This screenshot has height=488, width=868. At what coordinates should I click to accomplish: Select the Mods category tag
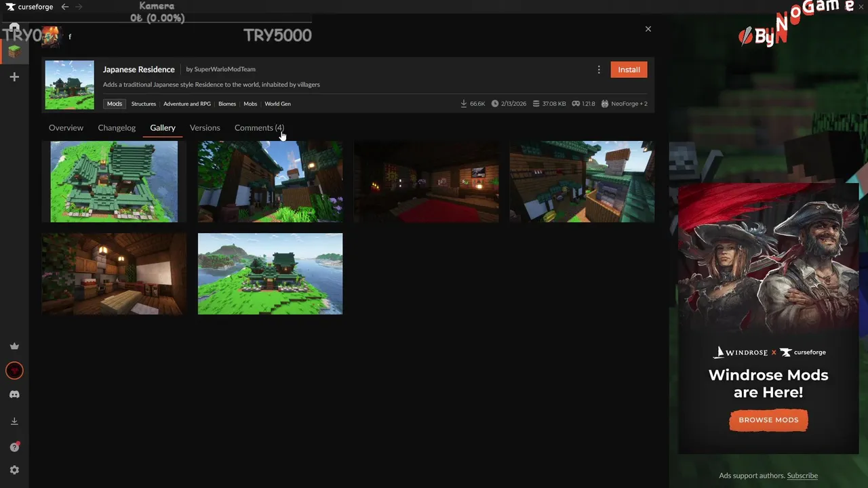click(115, 104)
